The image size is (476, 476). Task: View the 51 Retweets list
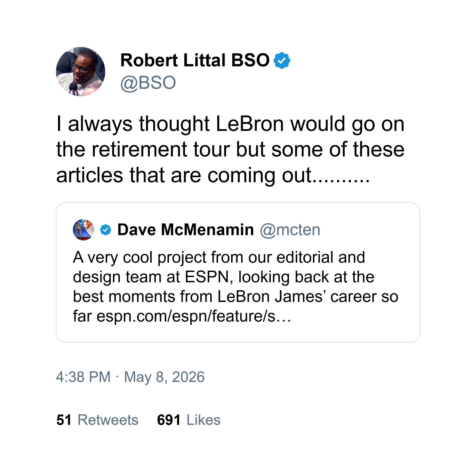coord(97,420)
